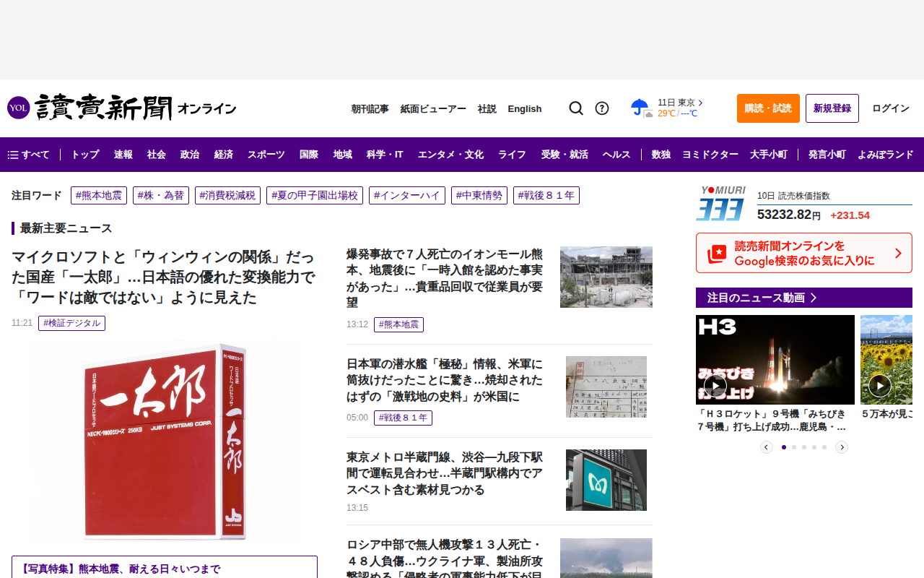Click the red star Google favorites icon

(717, 253)
